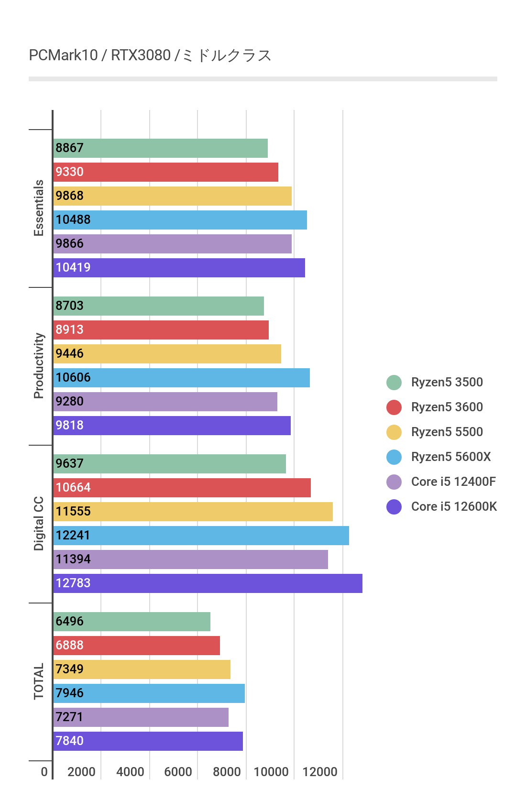Click the Essentials bar showing 10488
The width and height of the screenshot is (526, 812).
coord(180,220)
